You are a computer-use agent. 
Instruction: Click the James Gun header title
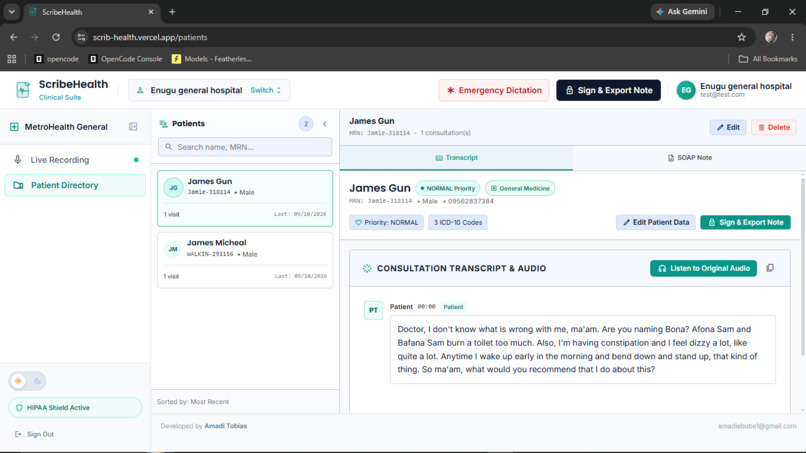pyautogui.click(x=372, y=121)
